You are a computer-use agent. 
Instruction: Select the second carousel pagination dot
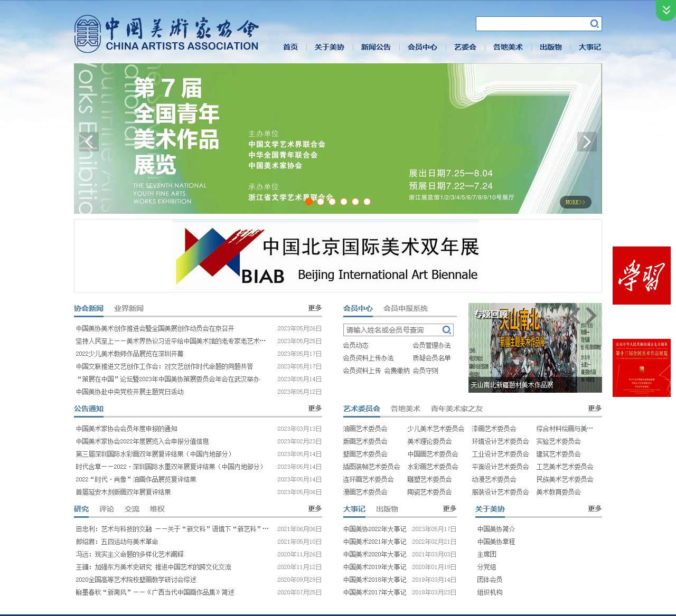pos(321,201)
